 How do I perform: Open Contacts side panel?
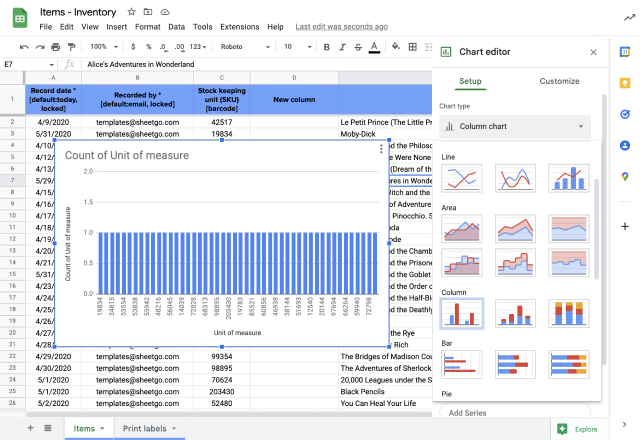[x=625, y=145]
